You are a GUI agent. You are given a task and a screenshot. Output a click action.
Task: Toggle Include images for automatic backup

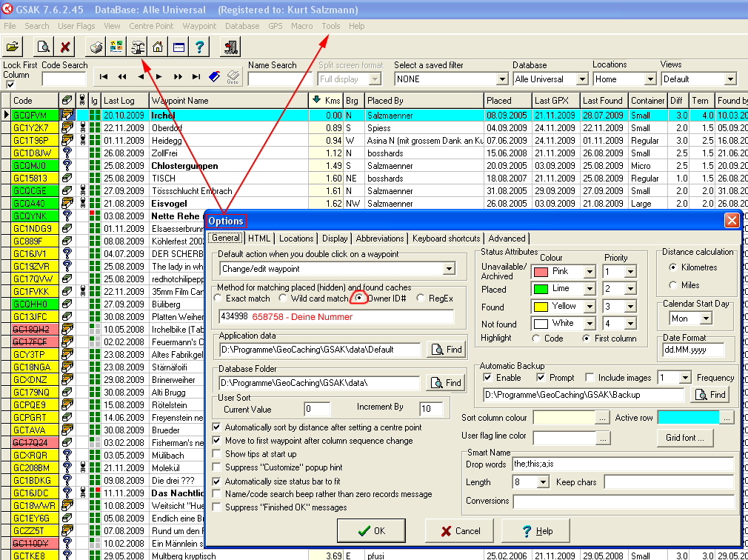pyautogui.click(x=590, y=378)
